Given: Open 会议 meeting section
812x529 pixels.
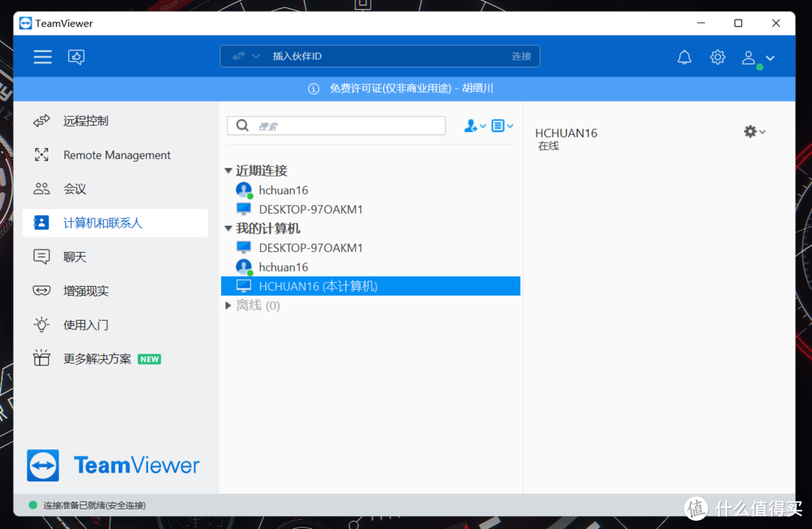Looking at the screenshot, I should pyautogui.click(x=116, y=189).
